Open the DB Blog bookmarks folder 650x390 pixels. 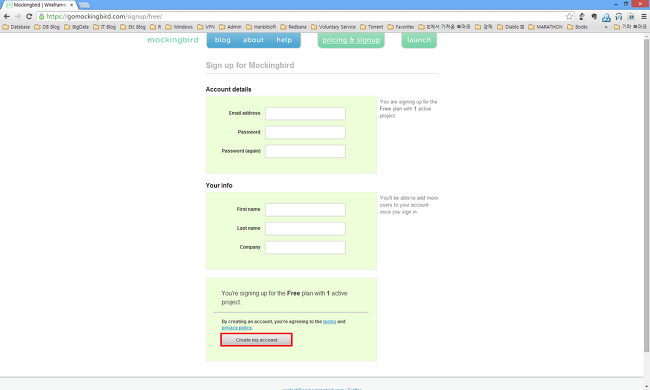(47, 27)
